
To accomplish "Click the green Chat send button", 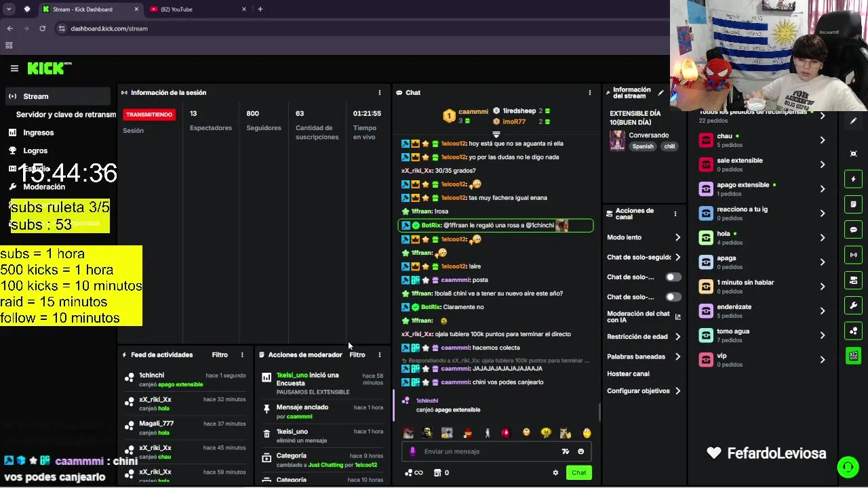I will [578, 473].
